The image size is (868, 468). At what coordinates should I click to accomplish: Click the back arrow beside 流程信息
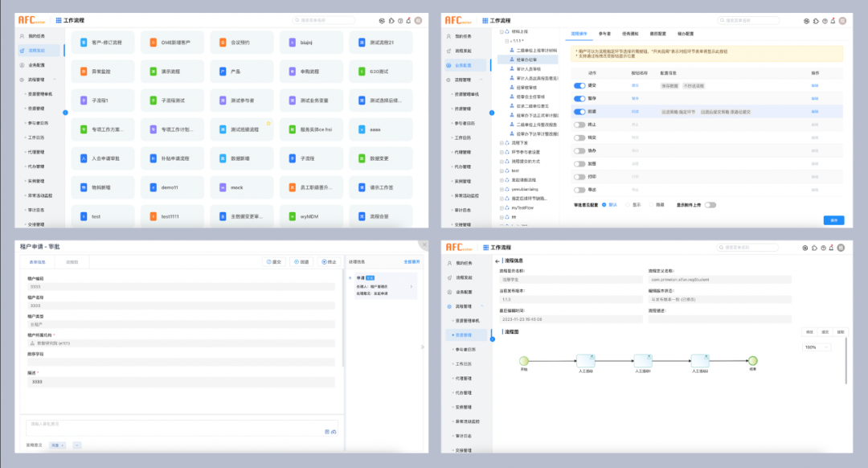tap(497, 261)
